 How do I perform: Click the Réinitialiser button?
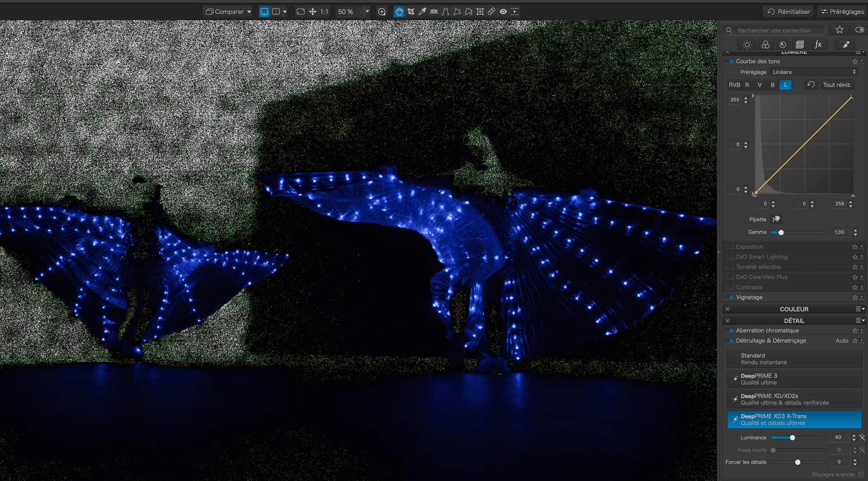(789, 12)
